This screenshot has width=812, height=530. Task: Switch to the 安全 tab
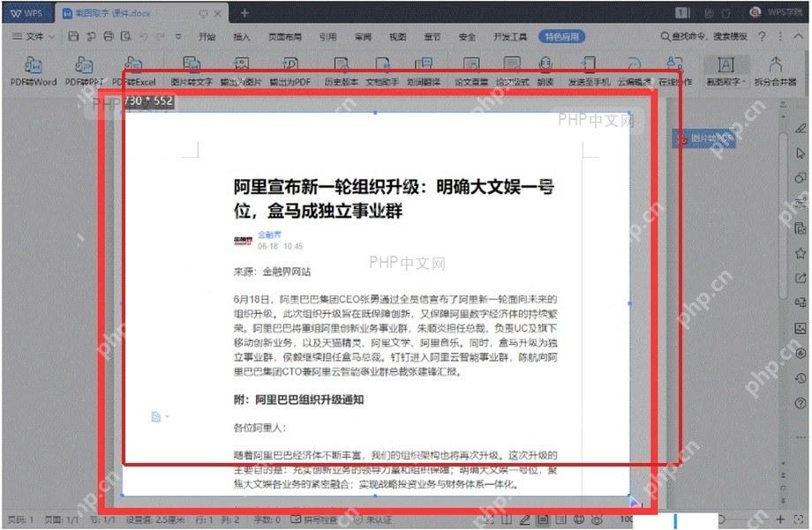pos(467,36)
